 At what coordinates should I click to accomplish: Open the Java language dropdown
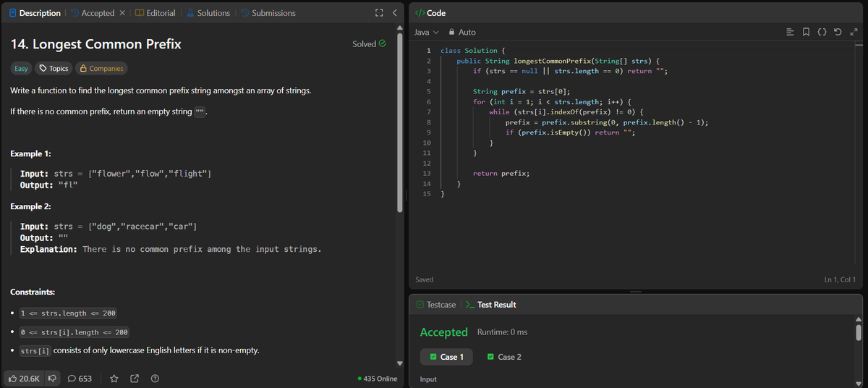pyautogui.click(x=426, y=33)
